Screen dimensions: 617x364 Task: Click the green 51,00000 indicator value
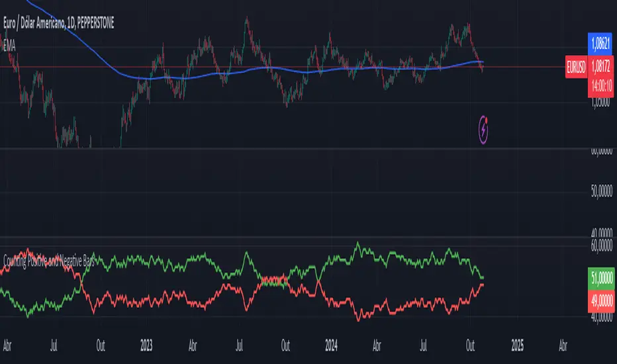601,278
